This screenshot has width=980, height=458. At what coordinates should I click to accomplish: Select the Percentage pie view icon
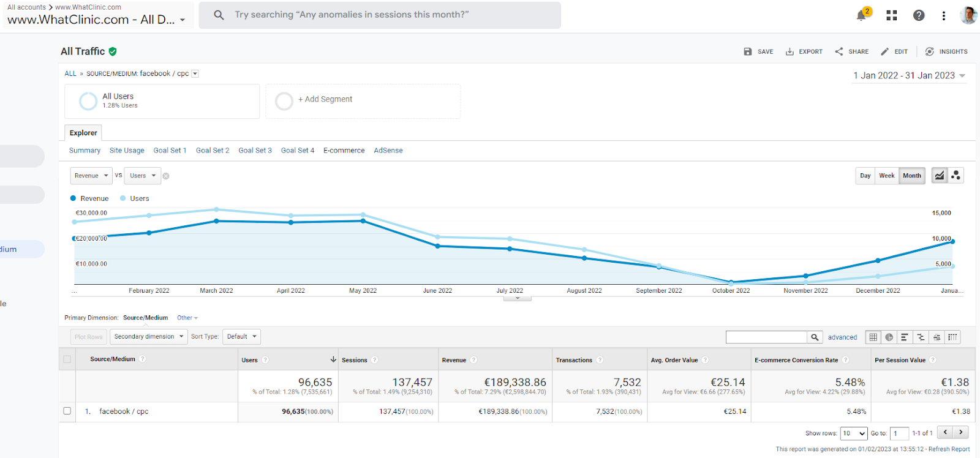coord(889,337)
